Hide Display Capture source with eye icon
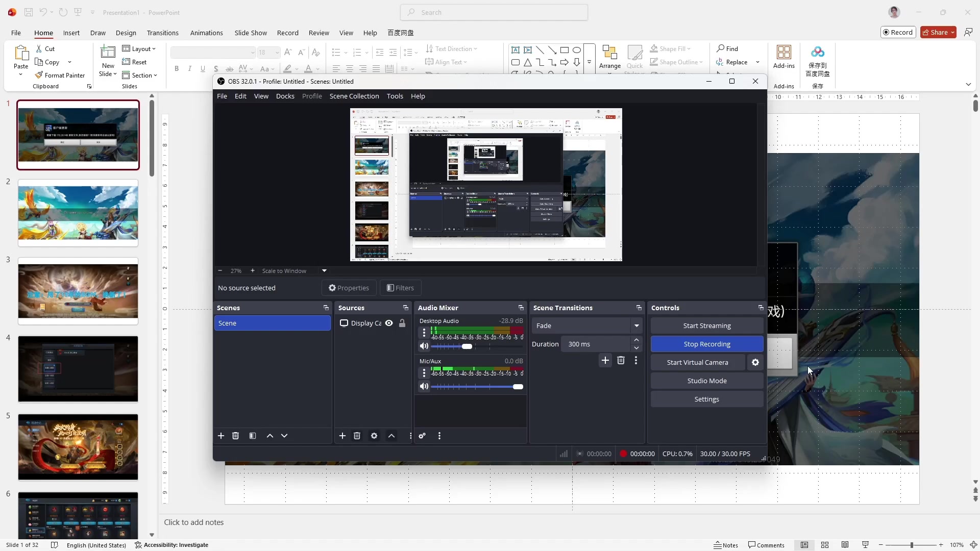This screenshot has height=551, width=980. (x=389, y=323)
